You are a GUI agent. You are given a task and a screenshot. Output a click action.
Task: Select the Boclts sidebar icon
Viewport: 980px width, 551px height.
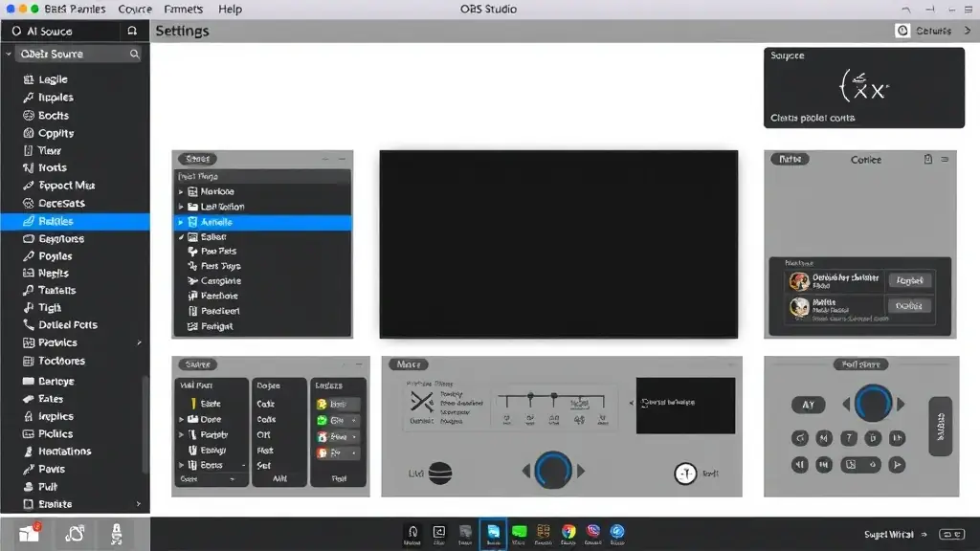(28, 116)
